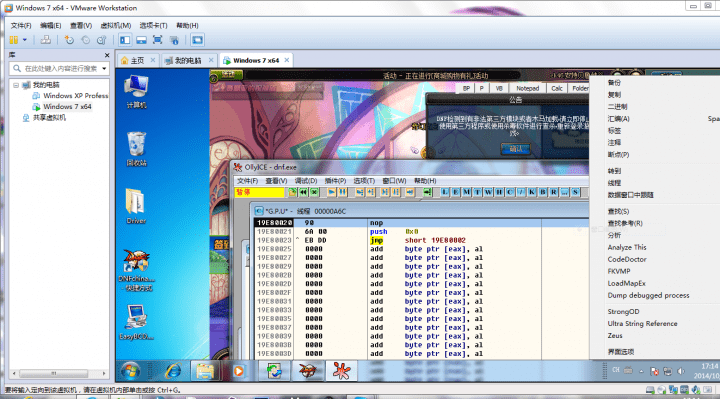Open dropdown arrow next to VMware pause button
This screenshot has width=720, height=399.
click(25, 40)
